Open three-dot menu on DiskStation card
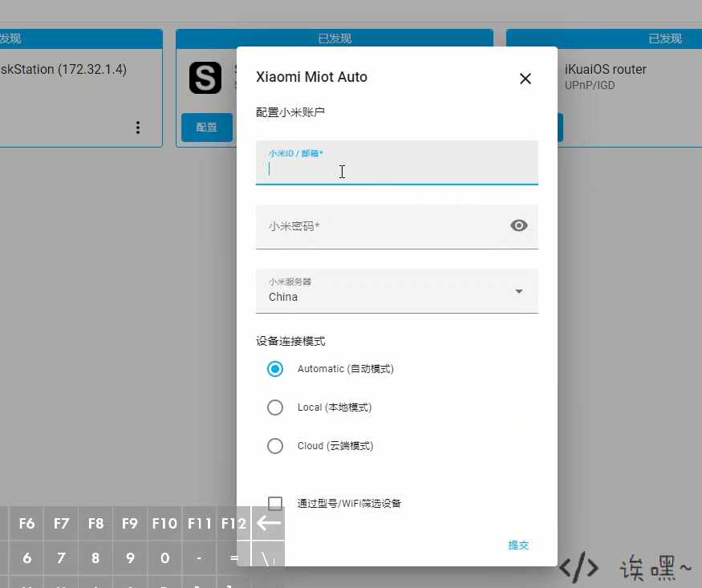The image size is (702, 588). [x=138, y=128]
